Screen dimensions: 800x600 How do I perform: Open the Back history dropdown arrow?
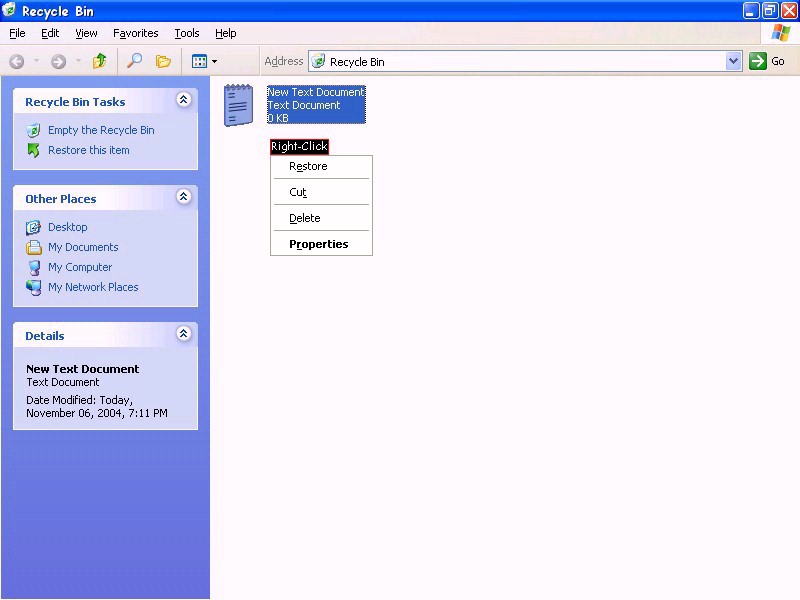click(x=36, y=61)
